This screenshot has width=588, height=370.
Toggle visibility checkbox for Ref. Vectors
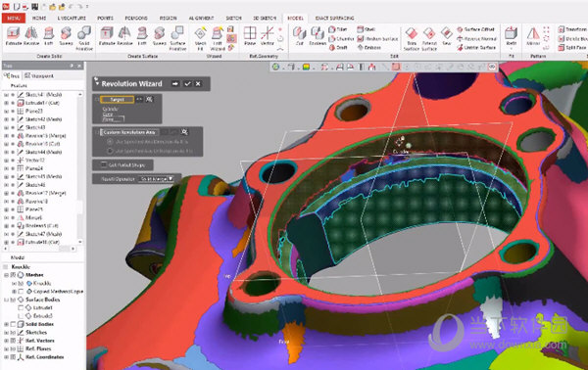pos(13,341)
